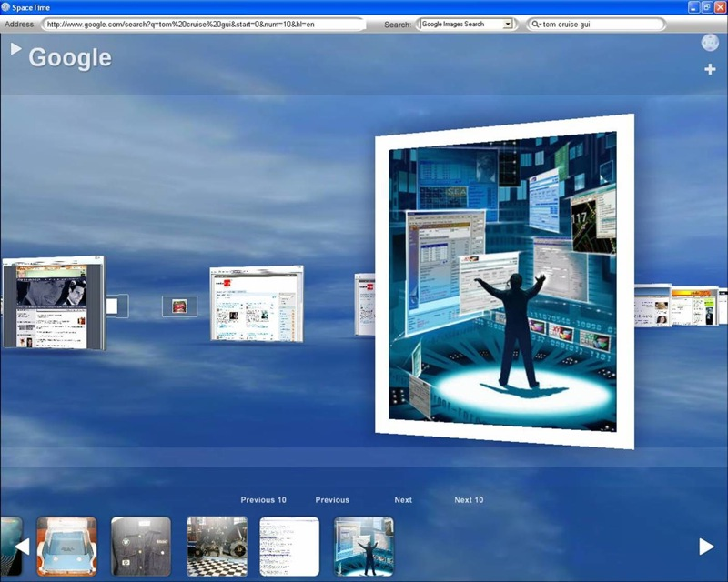Select the tiny red image tile
The width and height of the screenshot is (728, 582).
pos(179,306)
